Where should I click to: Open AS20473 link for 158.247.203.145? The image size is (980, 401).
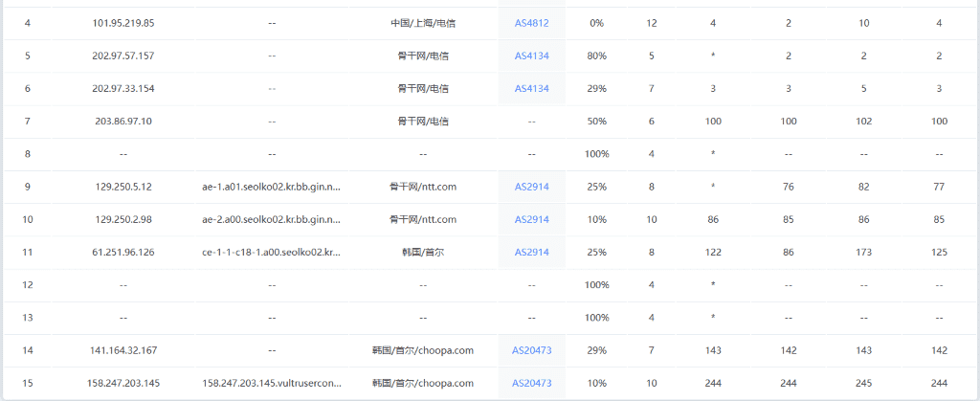531,383
